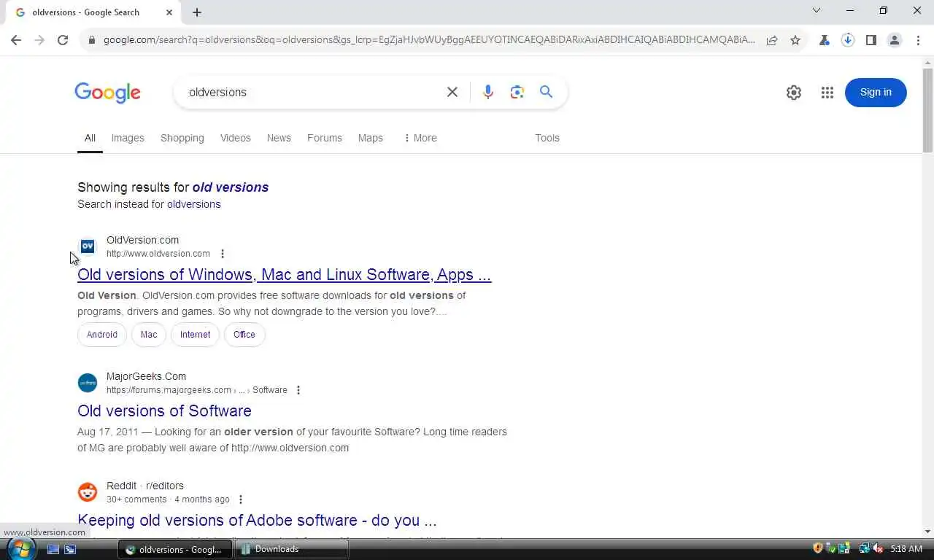Image resolution: width=934 pixels, height=560 pixels.
Task: View site information lock icon
Action: click(91, 40)
